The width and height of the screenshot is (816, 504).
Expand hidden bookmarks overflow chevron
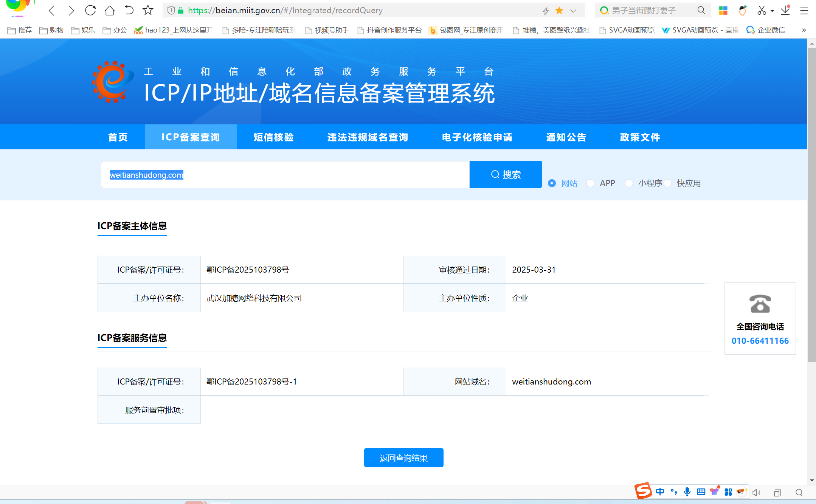pyautogui.click(x=804, y=30)
